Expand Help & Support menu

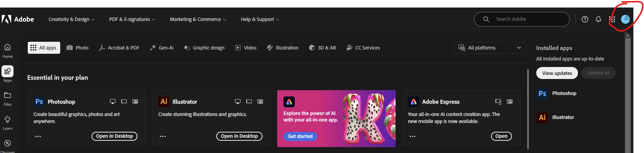260,19
